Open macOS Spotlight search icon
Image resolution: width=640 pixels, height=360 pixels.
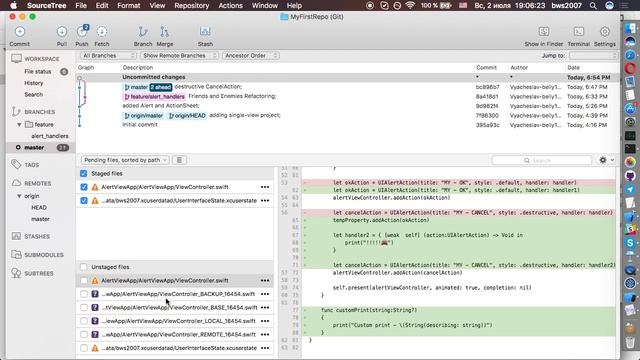tap(593, 6)
